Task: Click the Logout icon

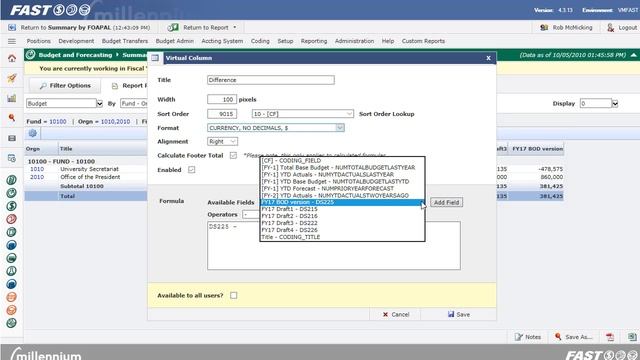Action: 610,27
